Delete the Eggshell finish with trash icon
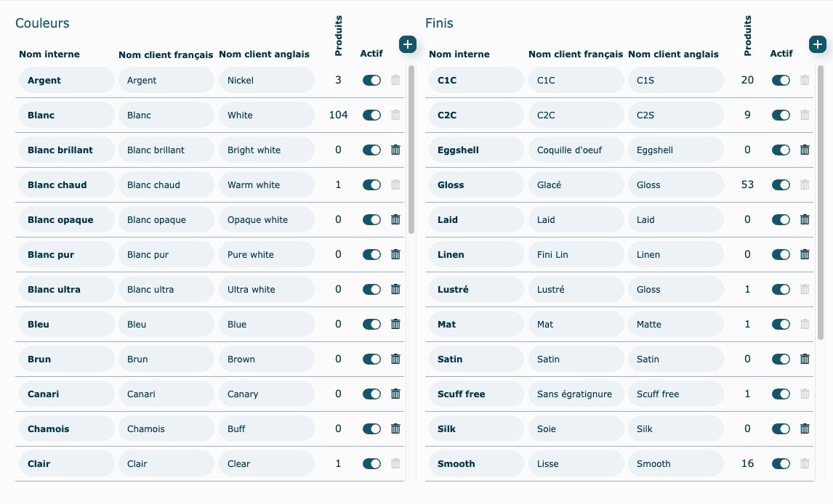Image resolution: width=833 pixels, height=504 pixels. tap(805, 150)
